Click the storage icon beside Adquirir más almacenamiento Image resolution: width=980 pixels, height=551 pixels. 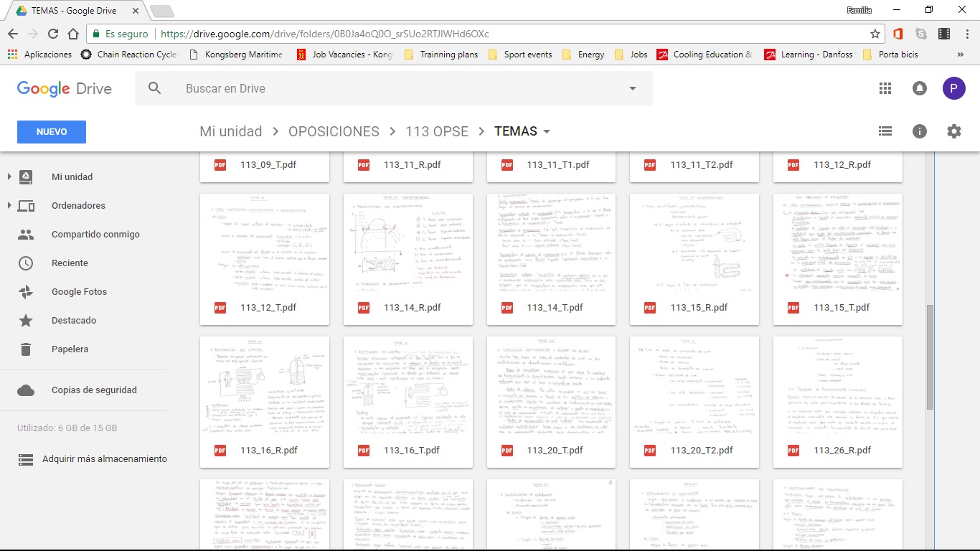(x=26, y=459)
